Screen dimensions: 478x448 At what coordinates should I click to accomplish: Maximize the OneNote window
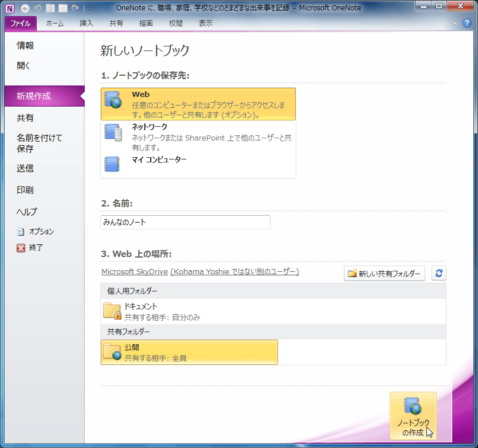tap(438, 6)
